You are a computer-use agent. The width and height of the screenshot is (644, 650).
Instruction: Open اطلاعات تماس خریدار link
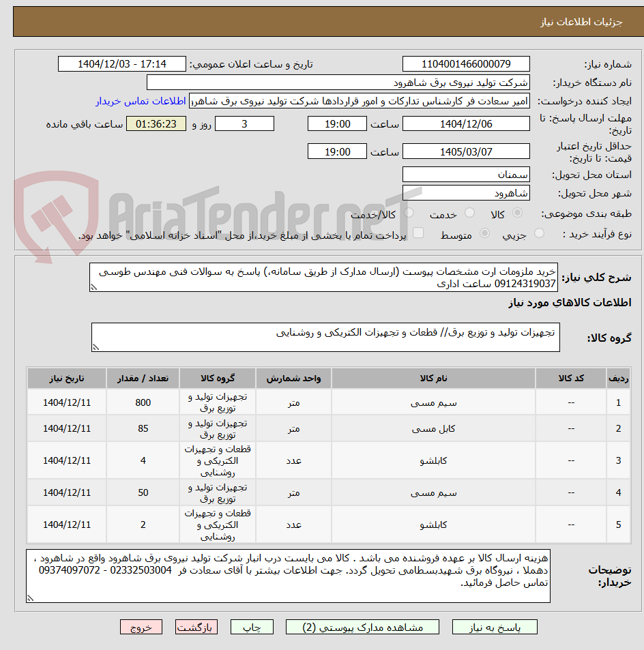click(141, 101)
